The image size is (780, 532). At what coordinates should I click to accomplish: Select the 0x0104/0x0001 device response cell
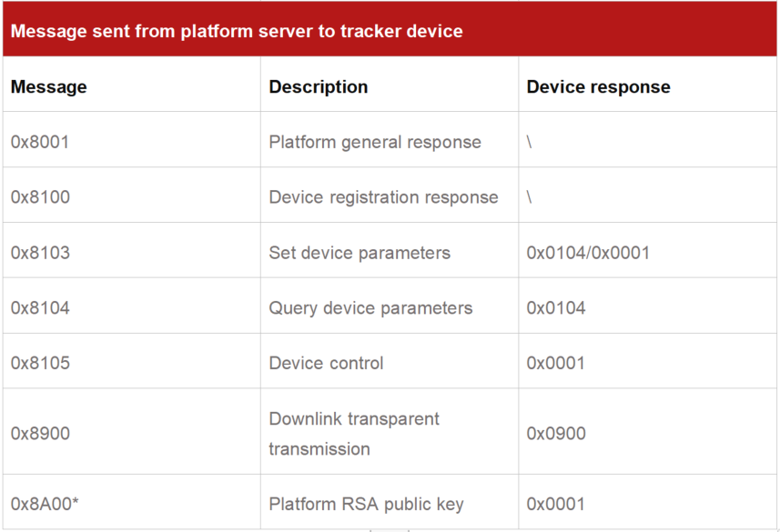(588, 253)
